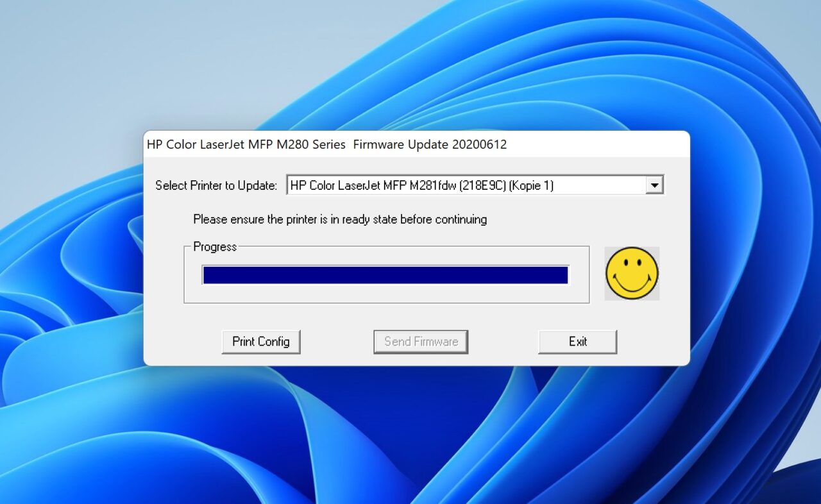Click the 'Select Printer to Update:' label
The width and height of the screenshot is (821, 504).
[x=216, y=186]
